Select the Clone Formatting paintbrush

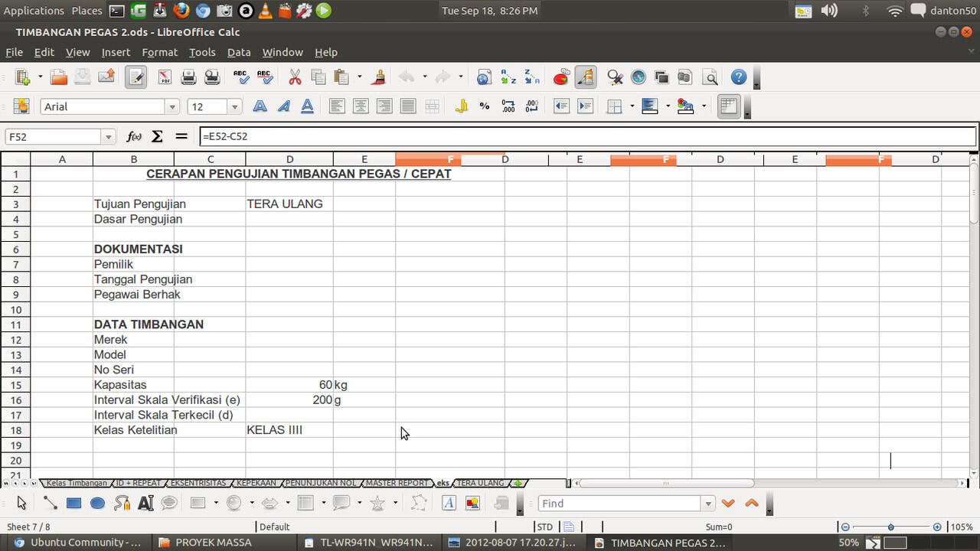377,77
